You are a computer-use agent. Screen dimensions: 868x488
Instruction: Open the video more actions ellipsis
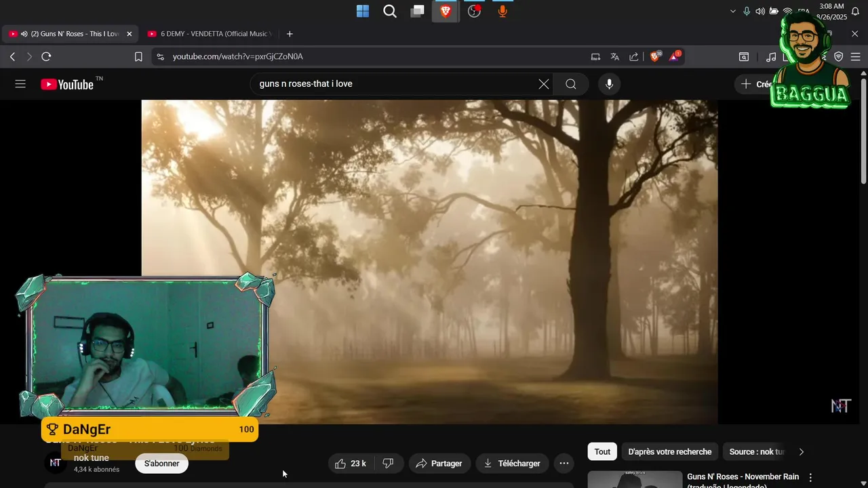(564, 464)
